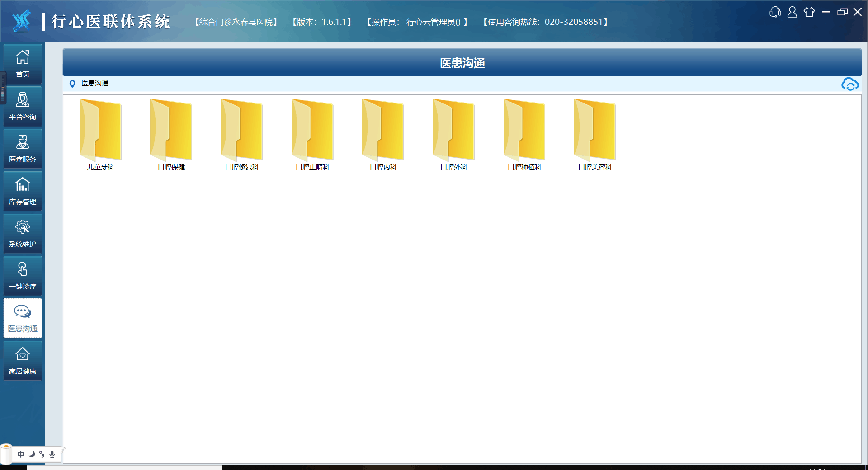Open the 口腔保健 folder

(x=171, y=135)
